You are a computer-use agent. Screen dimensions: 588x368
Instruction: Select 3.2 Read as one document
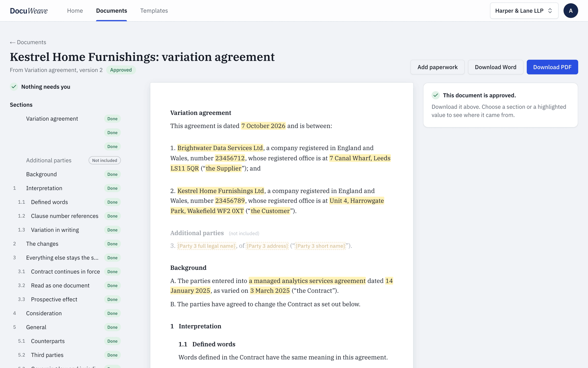(x=66, y=286)
